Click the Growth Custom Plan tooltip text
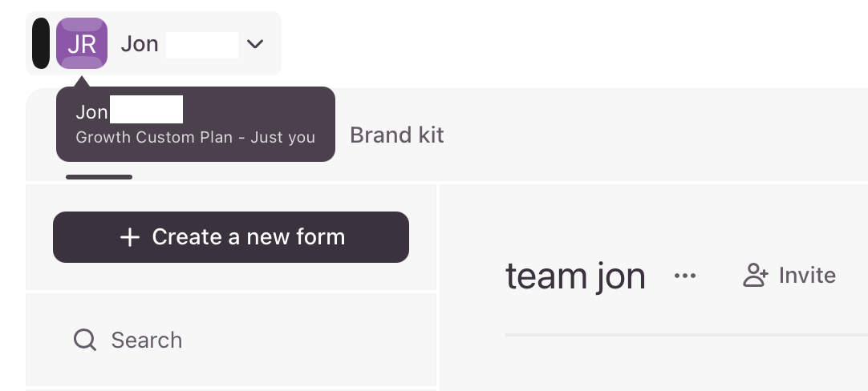868x391 pixels. [x=154, y=137]
